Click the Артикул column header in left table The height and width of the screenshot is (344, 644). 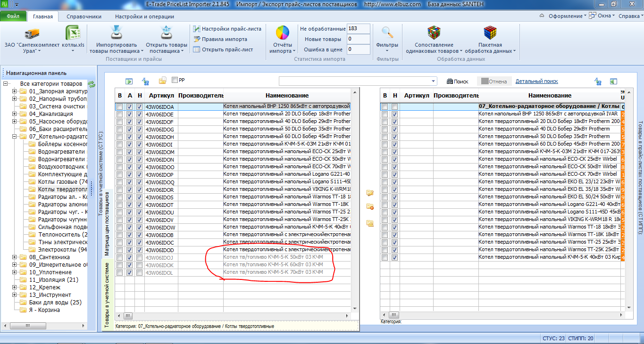point(161,96)
